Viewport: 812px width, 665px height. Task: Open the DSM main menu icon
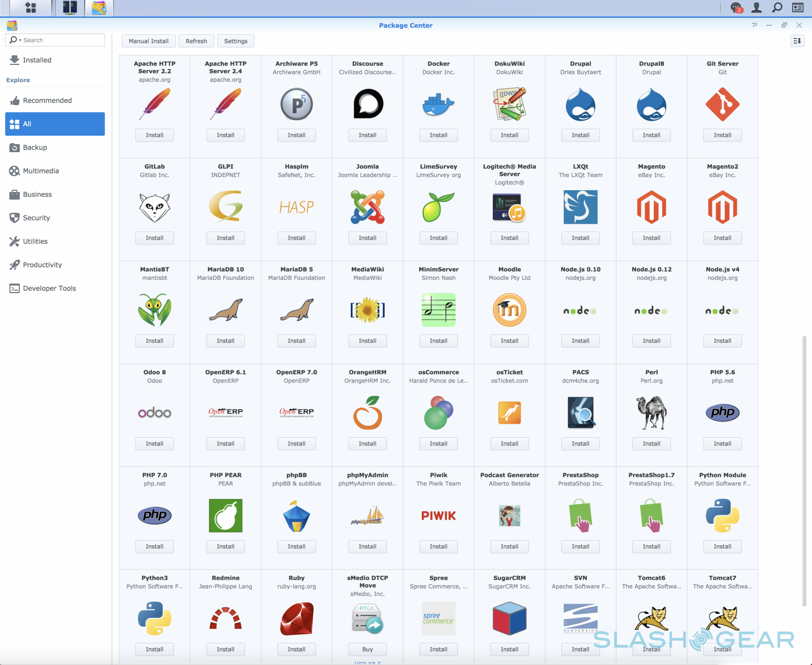[x=30, y=8]
